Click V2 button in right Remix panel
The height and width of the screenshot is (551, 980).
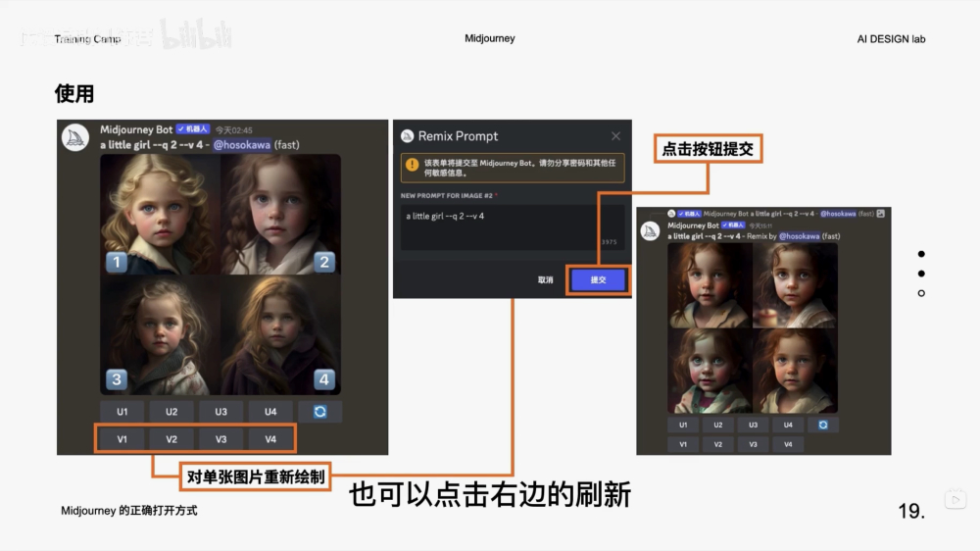[x=718, y=444]
